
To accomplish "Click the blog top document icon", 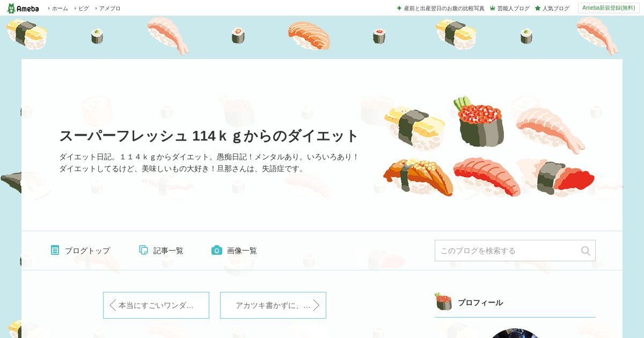I will click(x=55, y=250).
